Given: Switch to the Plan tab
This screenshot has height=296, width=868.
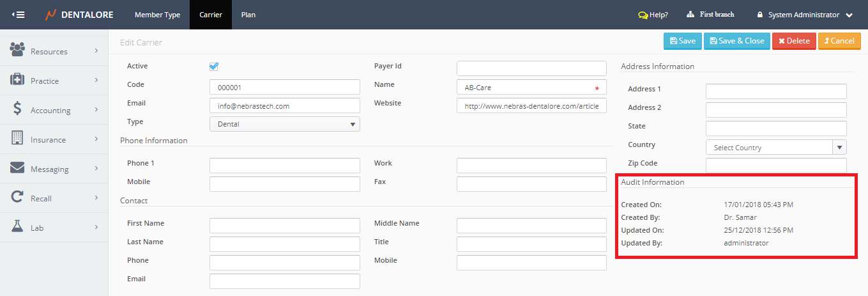Looking at the screenshot, I should [x=248, y=15].
